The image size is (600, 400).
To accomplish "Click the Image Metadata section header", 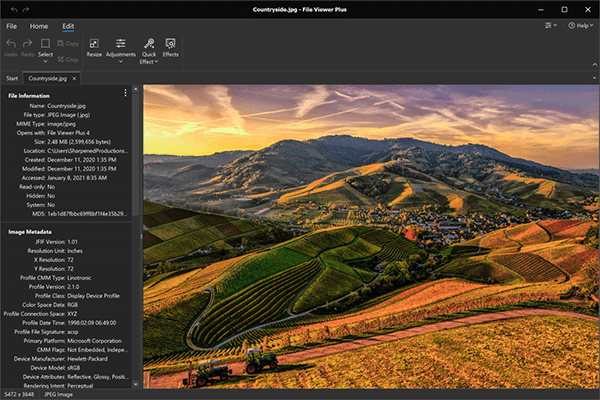I will click(30, 232).
